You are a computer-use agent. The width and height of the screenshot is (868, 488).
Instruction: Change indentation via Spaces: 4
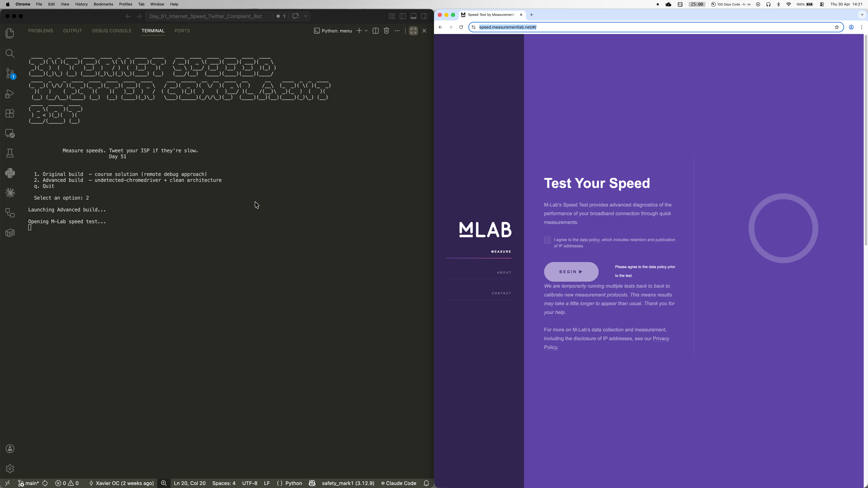(224, 483)
